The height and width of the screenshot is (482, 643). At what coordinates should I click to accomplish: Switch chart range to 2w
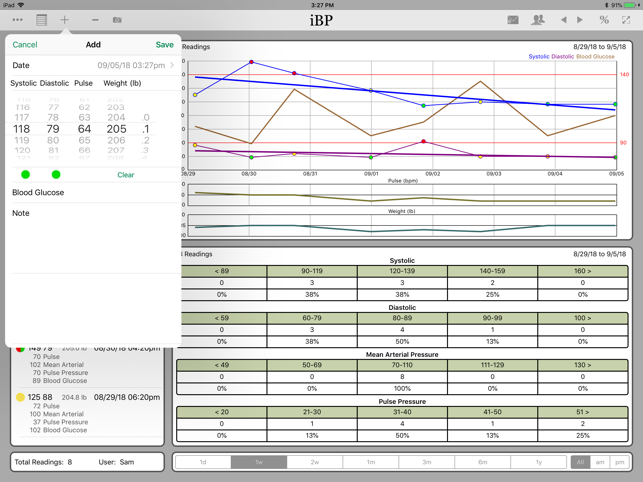pyautogui.click(x=315, y=463)
